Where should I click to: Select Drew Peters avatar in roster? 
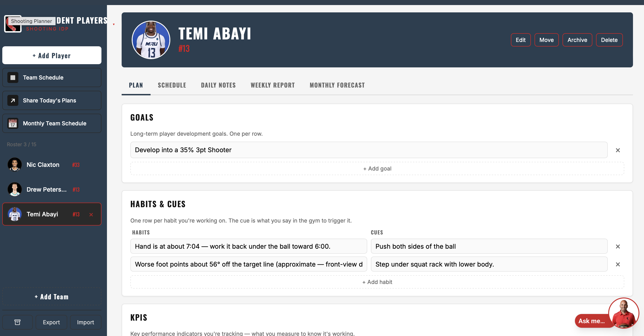pos(15,190)
